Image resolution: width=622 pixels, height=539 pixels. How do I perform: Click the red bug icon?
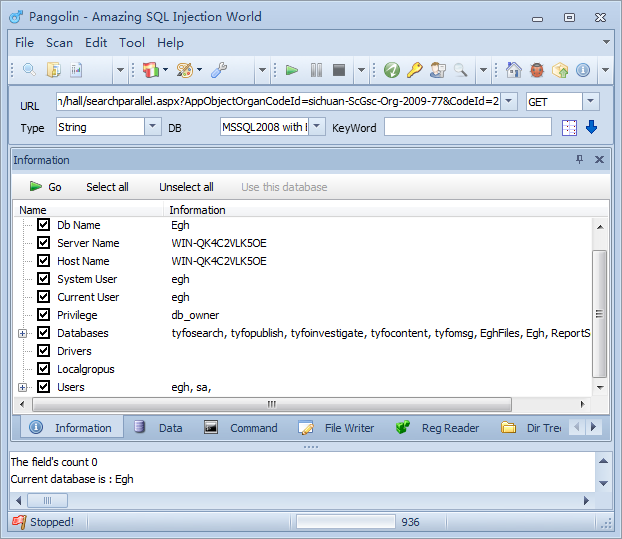point(537,70)
